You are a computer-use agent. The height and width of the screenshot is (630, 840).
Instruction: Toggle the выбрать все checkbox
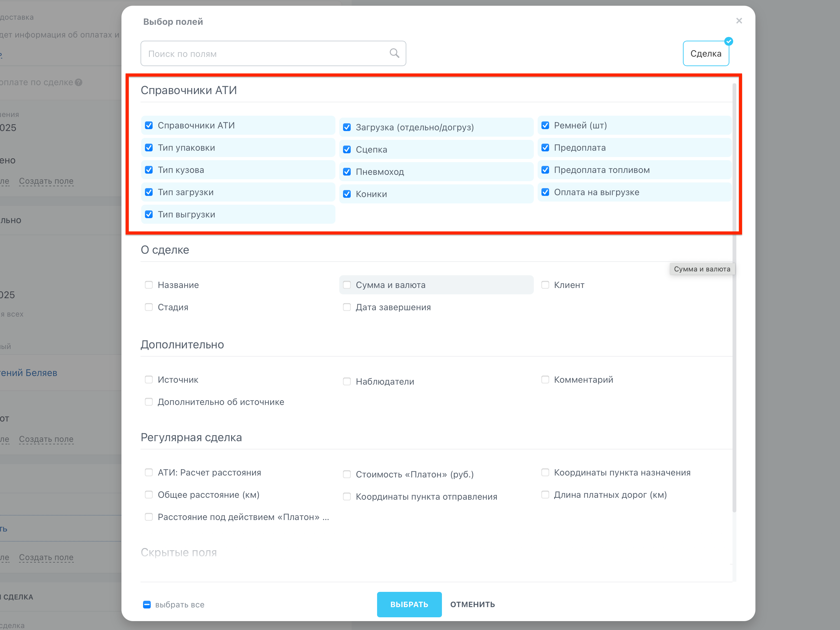click(147, 604)
